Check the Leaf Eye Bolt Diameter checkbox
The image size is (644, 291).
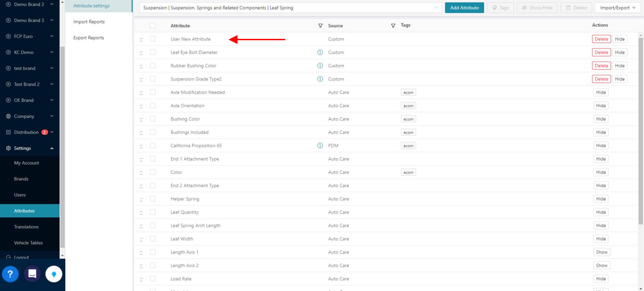[x=153, y=52]
